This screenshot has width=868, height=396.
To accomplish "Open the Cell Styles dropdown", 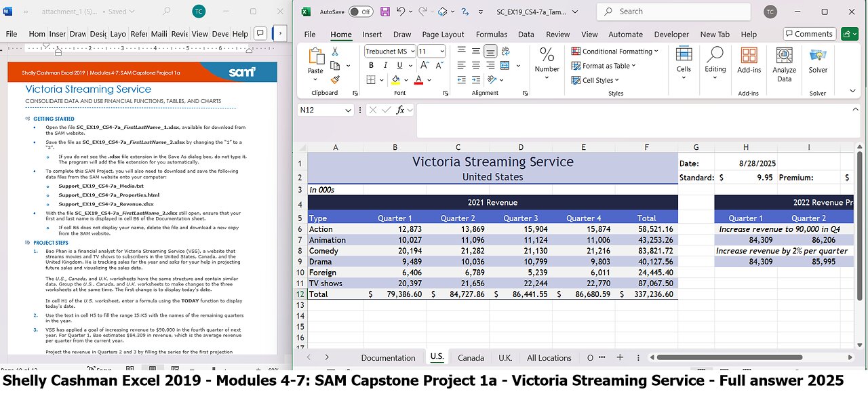I will tap(595, 80).
